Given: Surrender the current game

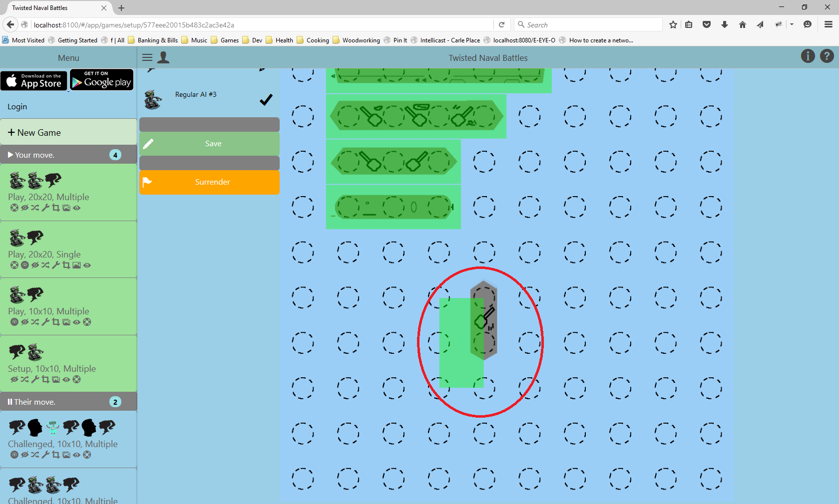Looking at the screenshot, I should (209, 182).
